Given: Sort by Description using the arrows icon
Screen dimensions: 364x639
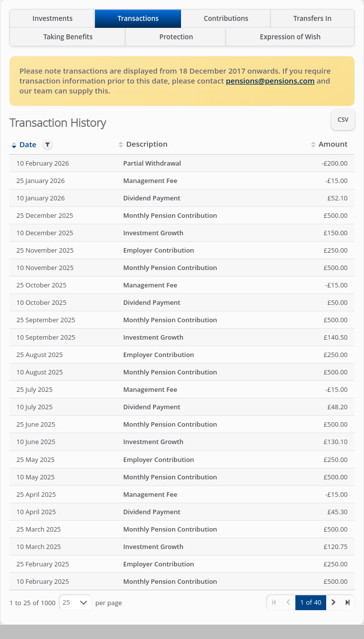Looking at the screenshot, I should 121,145.
